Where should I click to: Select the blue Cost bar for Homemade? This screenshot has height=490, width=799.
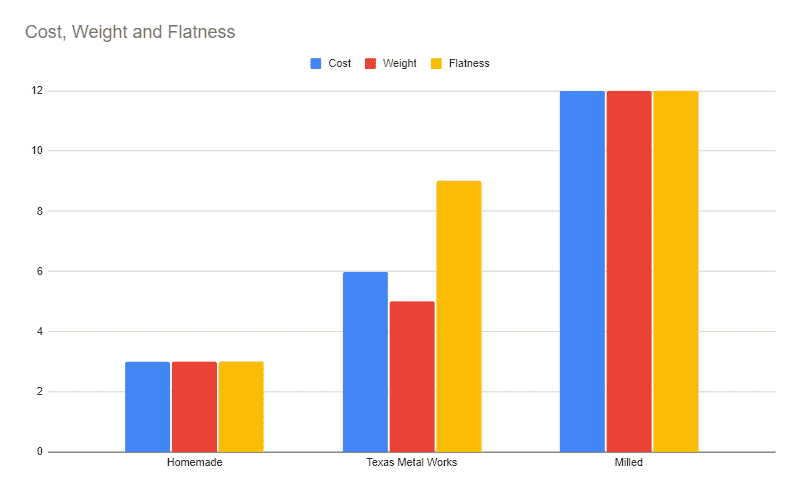coord(147,406)
